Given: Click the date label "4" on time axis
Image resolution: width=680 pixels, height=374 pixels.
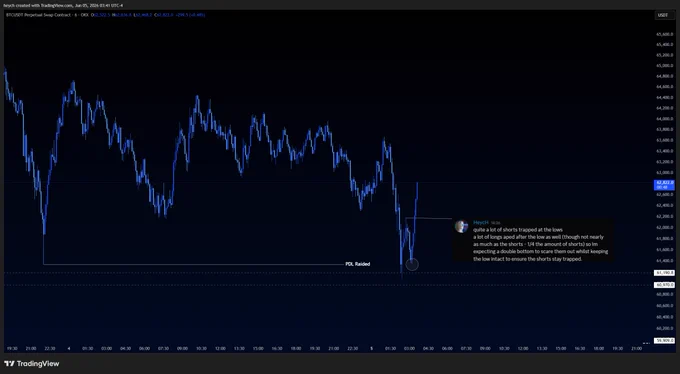Looking at the screenshot, I should coord(69,348).
